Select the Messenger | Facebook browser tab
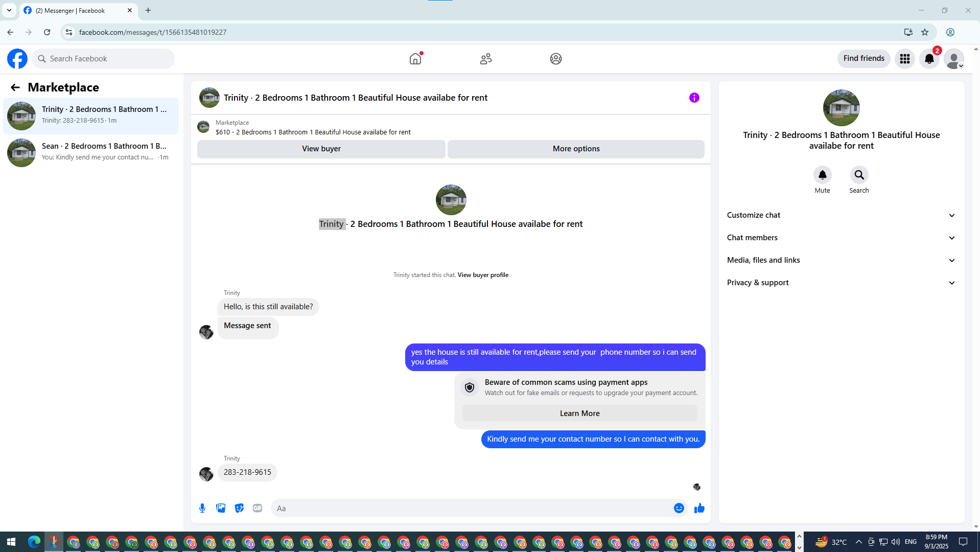The width and height of the screenshot is (980, 552). [x=78, y=10]
